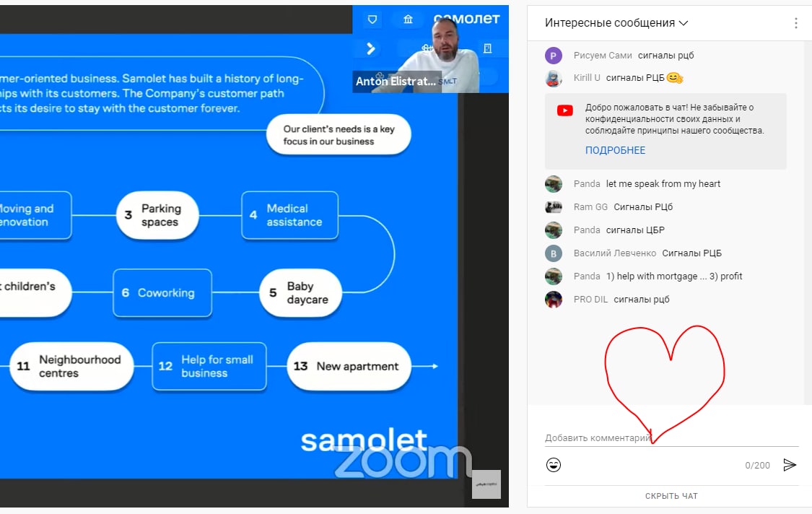Open the emoji picker in chat
812x514 pixels.
(554, 465)
